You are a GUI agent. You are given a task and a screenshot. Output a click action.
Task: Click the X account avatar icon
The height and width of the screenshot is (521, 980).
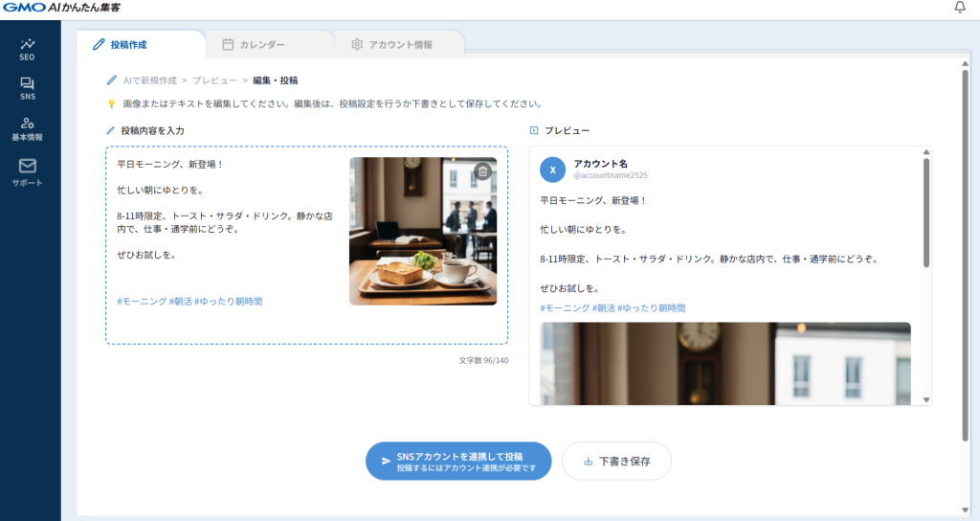click(552, 169)
